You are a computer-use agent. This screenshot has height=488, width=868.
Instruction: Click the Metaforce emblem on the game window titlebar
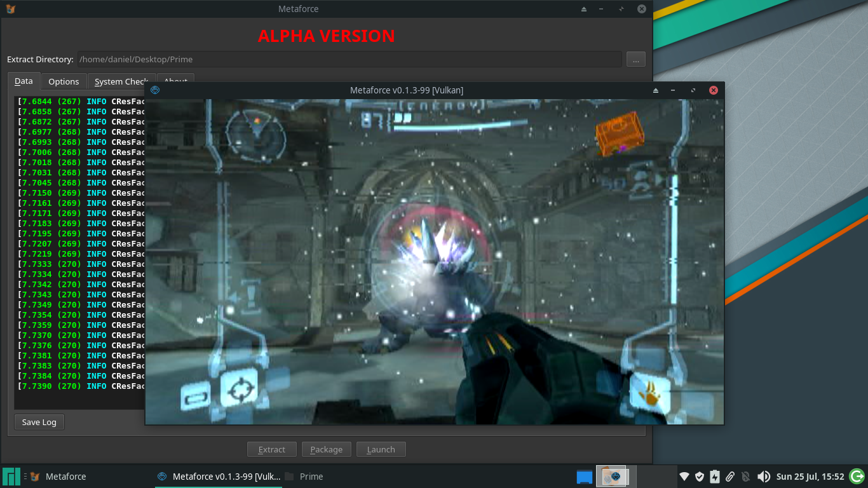(154, 90)
